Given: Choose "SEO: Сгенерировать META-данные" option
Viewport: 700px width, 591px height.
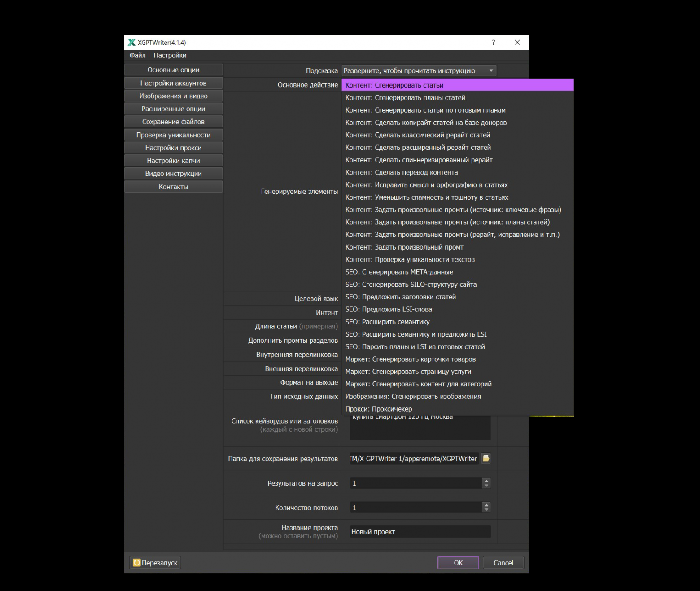Looking at the screenshot, I should pos(399,271).
